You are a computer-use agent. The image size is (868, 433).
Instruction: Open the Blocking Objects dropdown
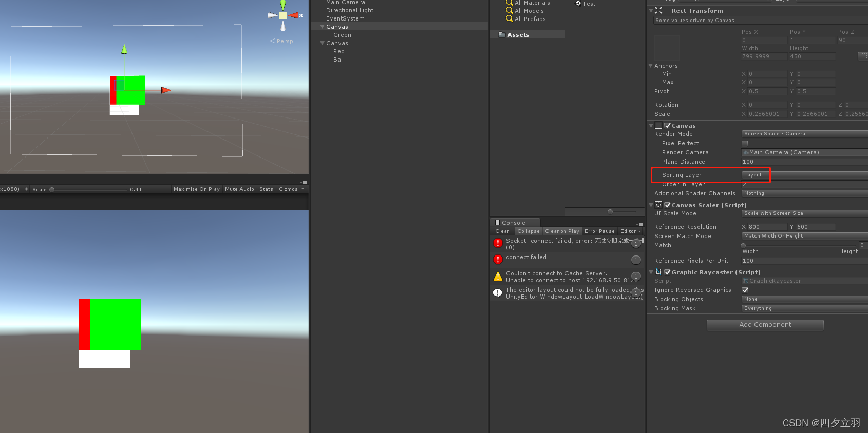(805, 299)
